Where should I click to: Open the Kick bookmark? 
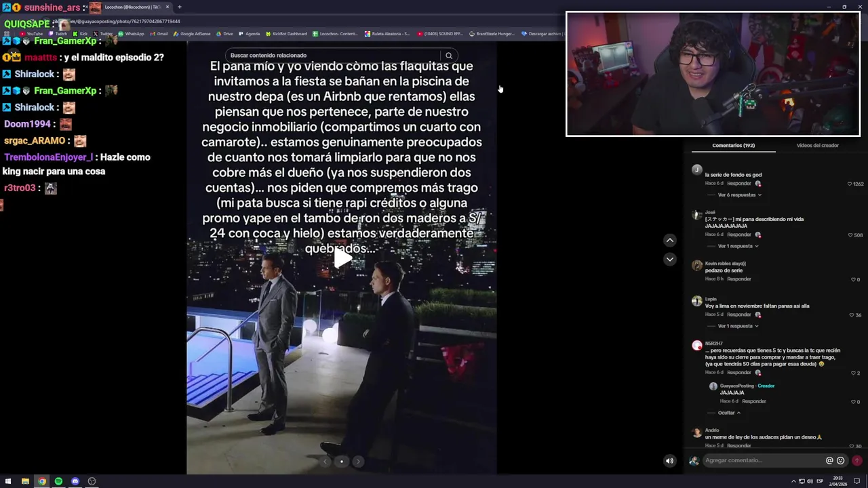(80, 34)
